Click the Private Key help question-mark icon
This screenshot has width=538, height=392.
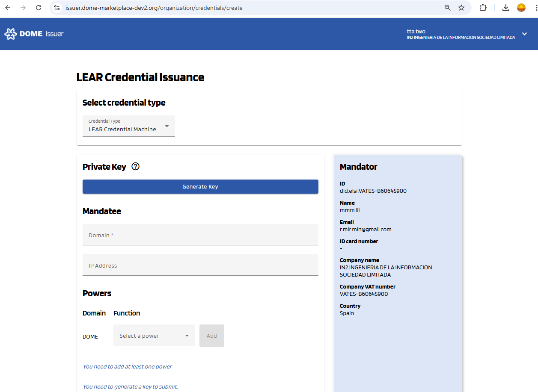point(136,167)
